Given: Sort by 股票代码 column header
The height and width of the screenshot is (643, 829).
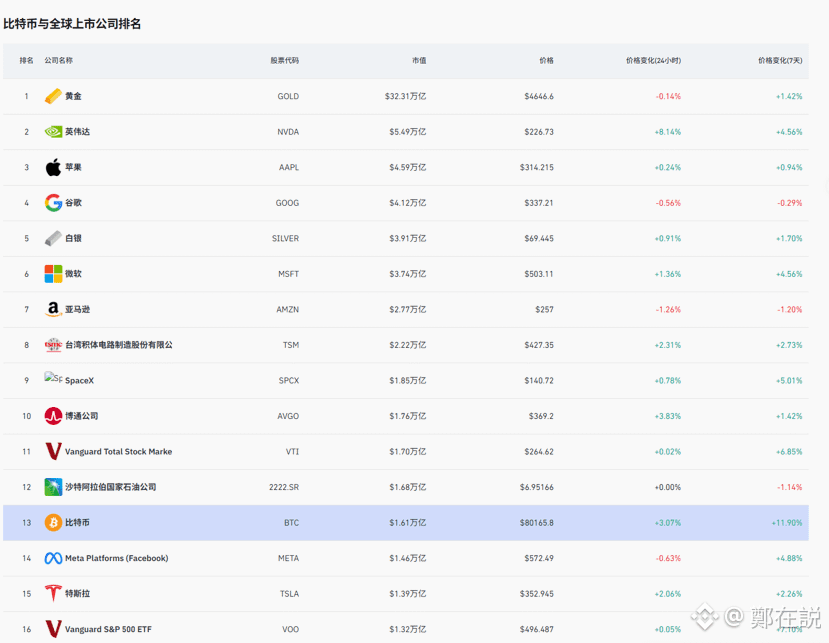Looking at the screenshot, I should [x=284, y=60].
